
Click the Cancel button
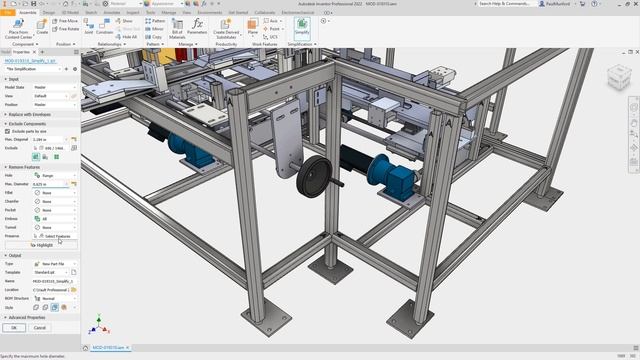click(x=40, y=328)
